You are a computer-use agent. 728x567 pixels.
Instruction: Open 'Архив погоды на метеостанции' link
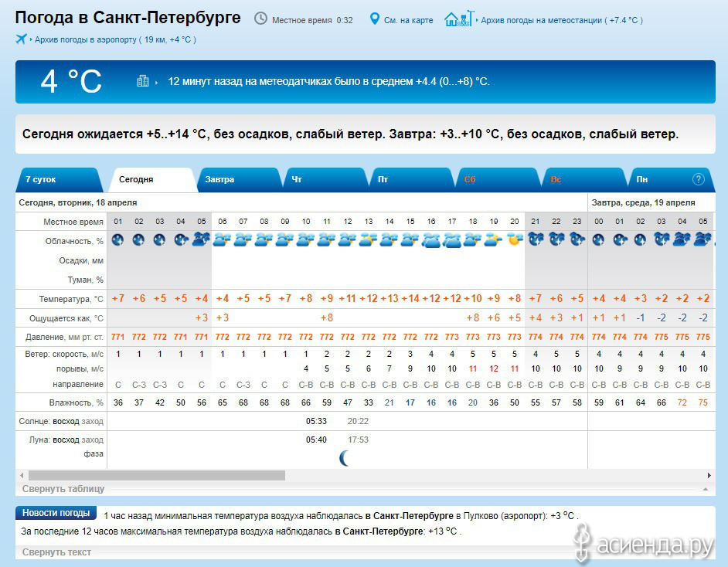(561, 20)
